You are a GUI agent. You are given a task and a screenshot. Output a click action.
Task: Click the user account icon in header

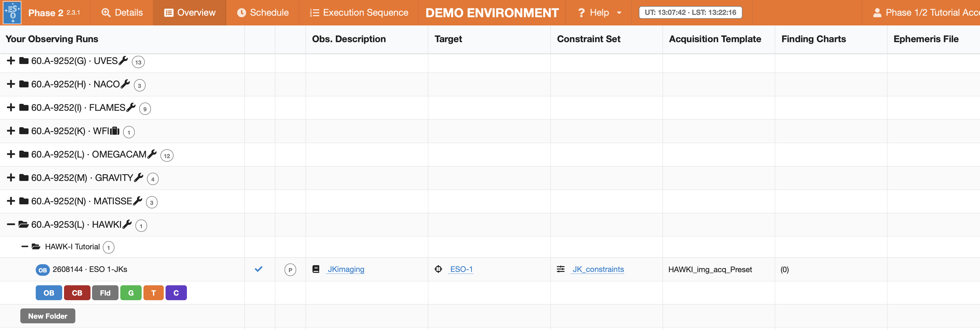click(x=877, y=13)
